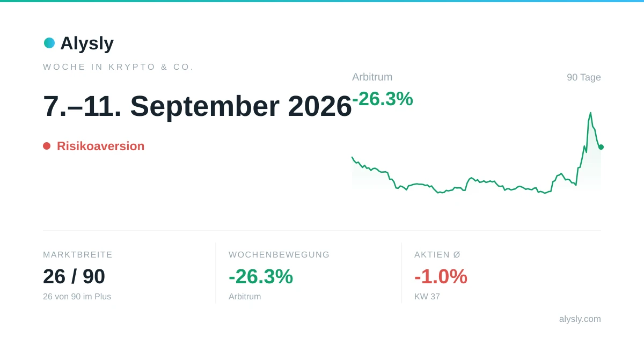Click the '26 von 90 im Plus' caption
This screenshot has height=338, width=644.
(77, 297)
